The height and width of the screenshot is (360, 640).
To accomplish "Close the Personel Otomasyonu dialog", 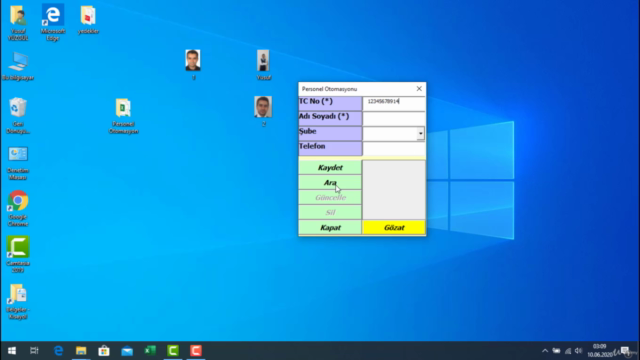I will click(x=419, y=89).
